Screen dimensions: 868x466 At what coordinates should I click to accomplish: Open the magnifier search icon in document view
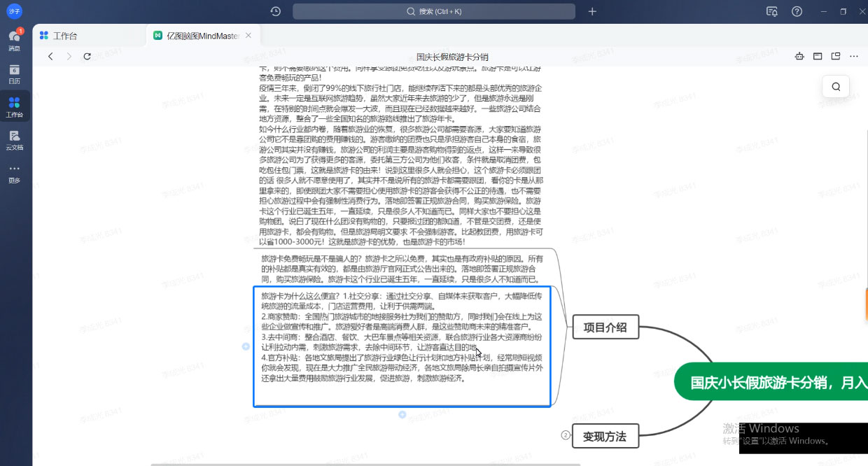click(x=835, y=86)
